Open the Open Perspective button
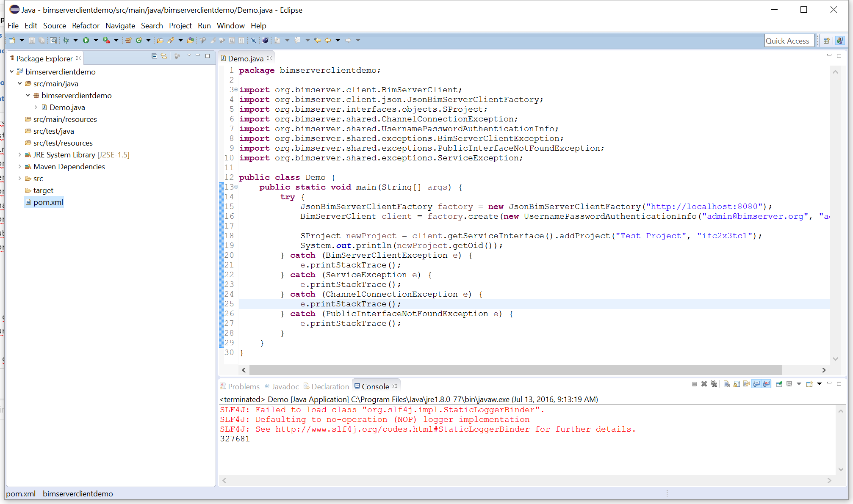This screenshot has width=853, height=504. 826,41
